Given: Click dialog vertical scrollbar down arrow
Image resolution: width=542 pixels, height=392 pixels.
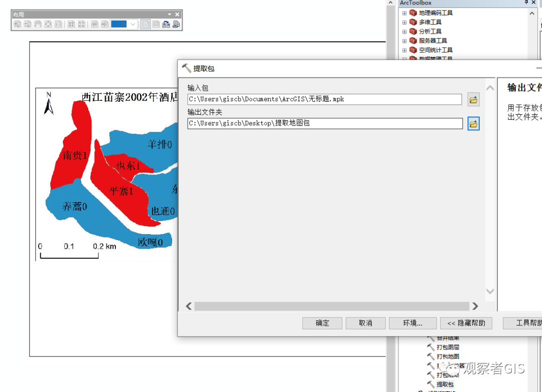Looking at the screenshot, I should [490, 291].
